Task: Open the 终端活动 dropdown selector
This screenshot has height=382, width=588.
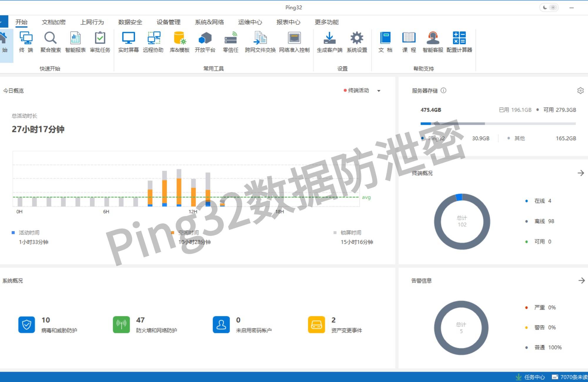Action: tap(359, 91)
